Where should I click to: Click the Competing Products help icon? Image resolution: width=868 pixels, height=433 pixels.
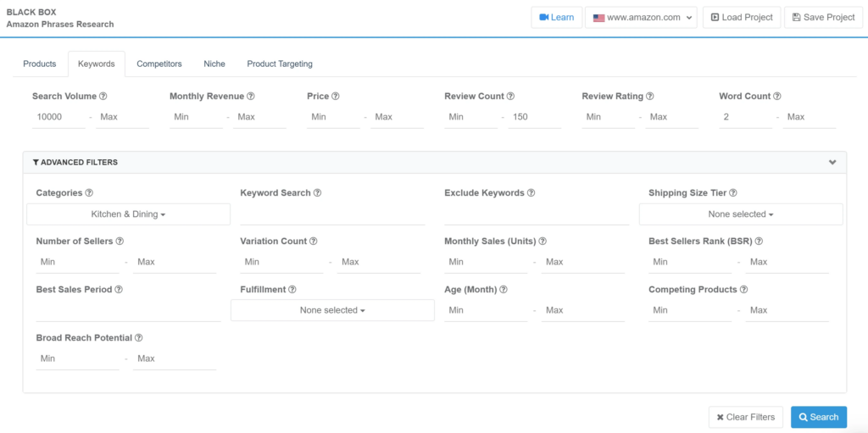[743, 290]
